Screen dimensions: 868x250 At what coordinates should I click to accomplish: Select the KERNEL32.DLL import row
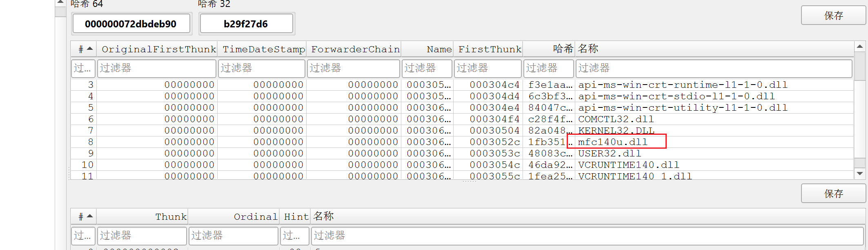(x=616, y=131)
